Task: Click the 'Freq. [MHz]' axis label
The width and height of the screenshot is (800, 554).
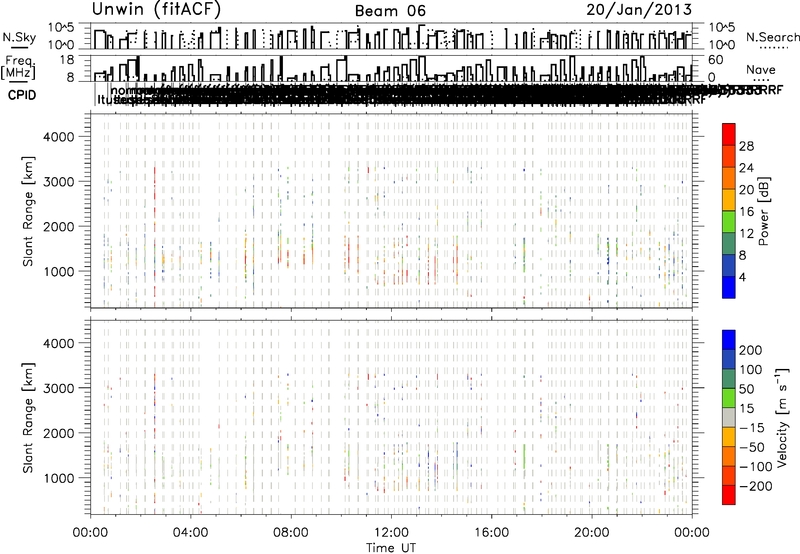Action: [x=18, y=68]
